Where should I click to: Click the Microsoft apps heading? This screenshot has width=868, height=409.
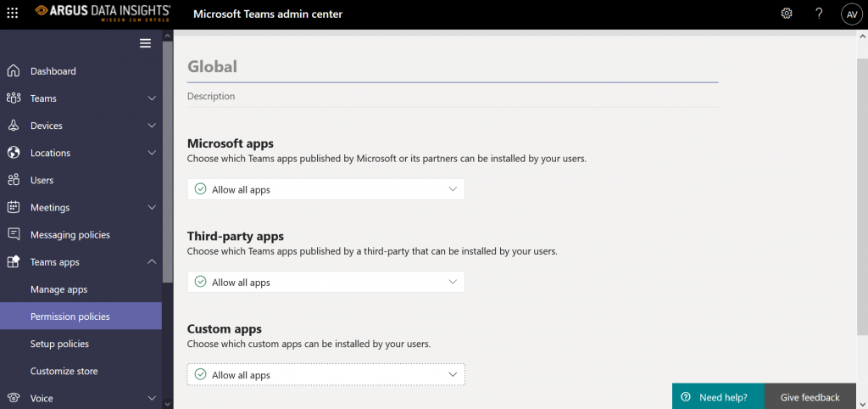tap(231, 143)
